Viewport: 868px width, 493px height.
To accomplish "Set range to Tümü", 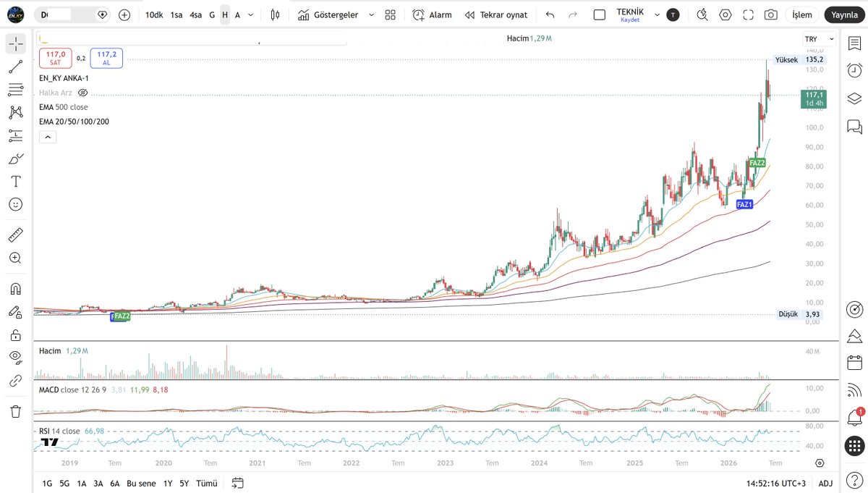I will point(207,483).
